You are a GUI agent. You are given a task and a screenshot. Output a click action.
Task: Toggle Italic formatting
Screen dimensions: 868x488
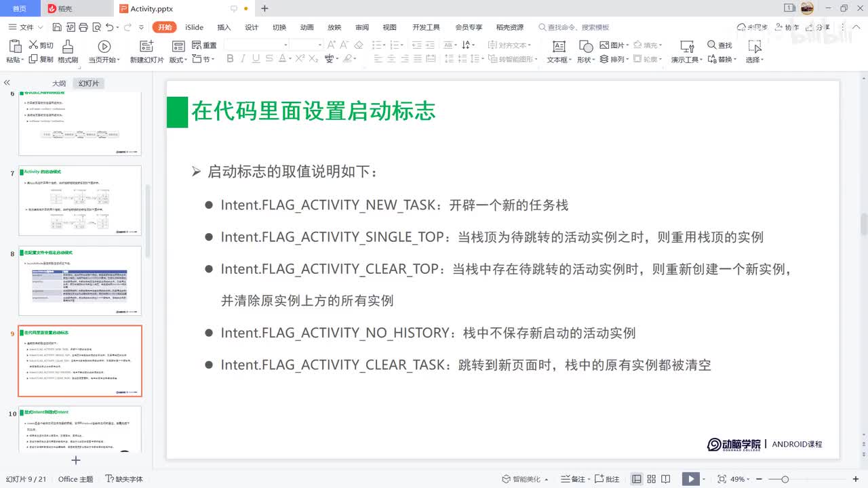(244, 59)
